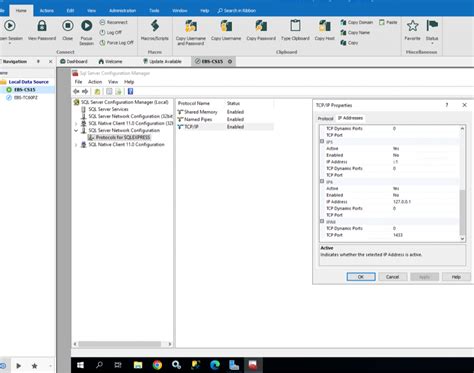Viewport: 474px width, 373px height.
Task: Pin the Navigation panel
Action: click(38, 61)
